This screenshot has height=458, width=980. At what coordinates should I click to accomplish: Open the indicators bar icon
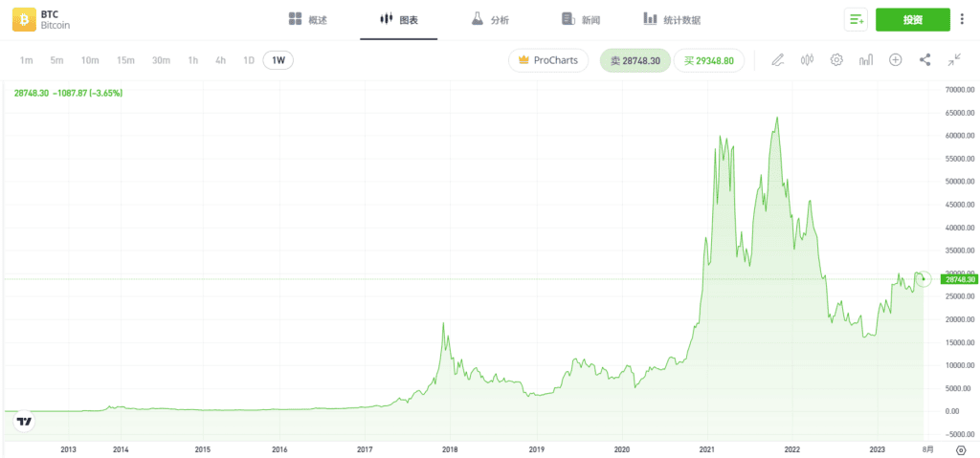click(x=866, y=60)
